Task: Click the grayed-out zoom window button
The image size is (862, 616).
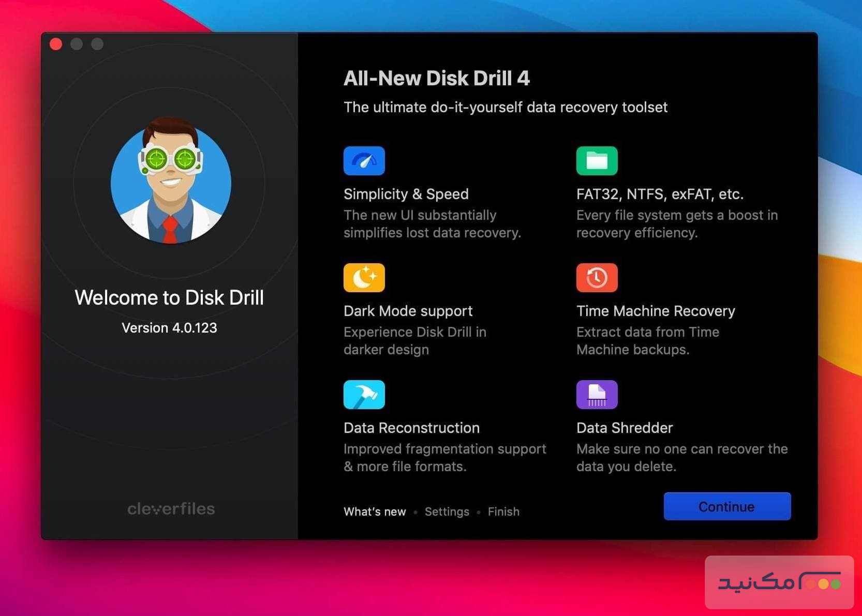Action: 97,44
